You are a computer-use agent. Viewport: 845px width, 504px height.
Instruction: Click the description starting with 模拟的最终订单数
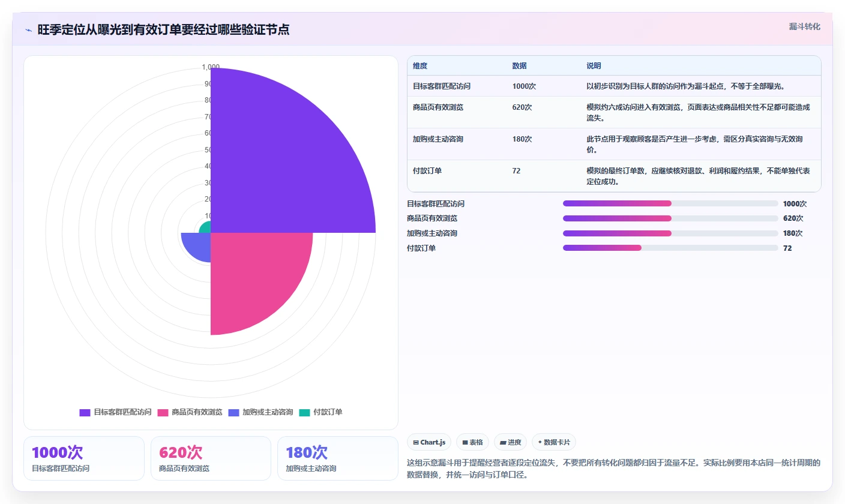click(698, 176)
